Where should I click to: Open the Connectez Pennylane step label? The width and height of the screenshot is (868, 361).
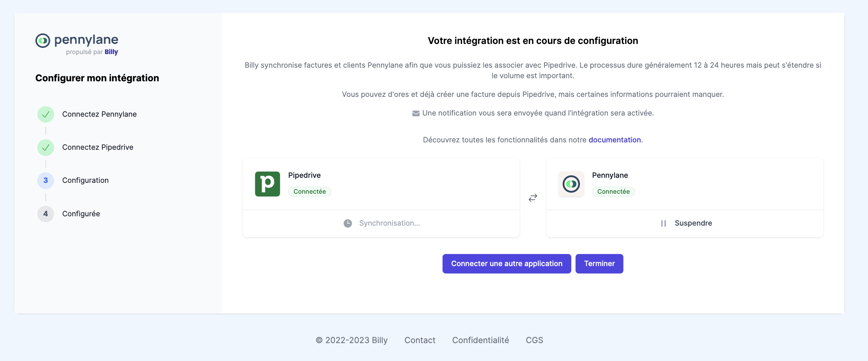(100, 114)
